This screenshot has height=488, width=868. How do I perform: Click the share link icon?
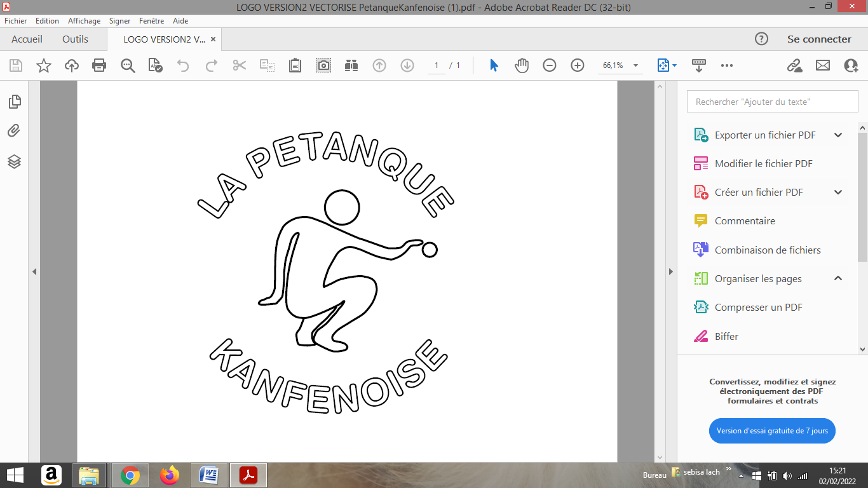794,65
